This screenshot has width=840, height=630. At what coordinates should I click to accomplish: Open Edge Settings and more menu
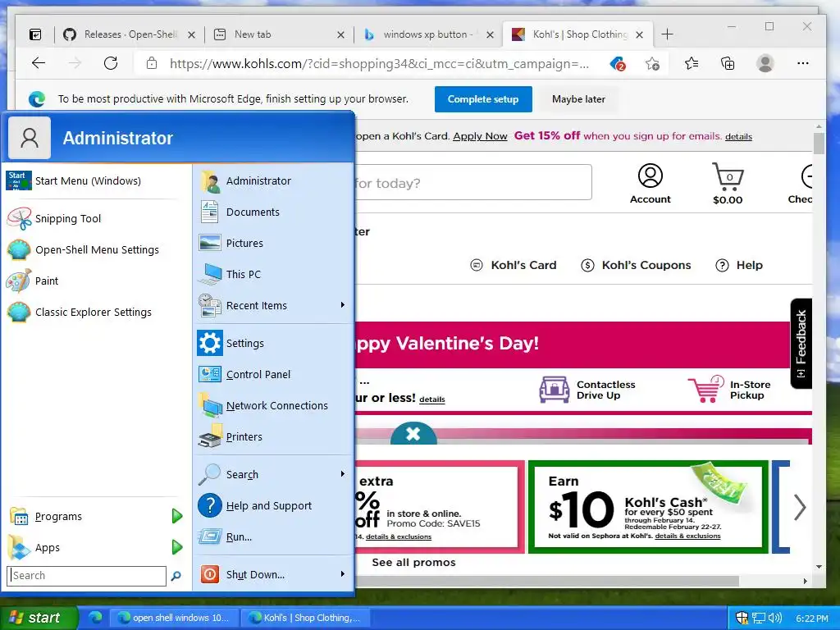802,63
